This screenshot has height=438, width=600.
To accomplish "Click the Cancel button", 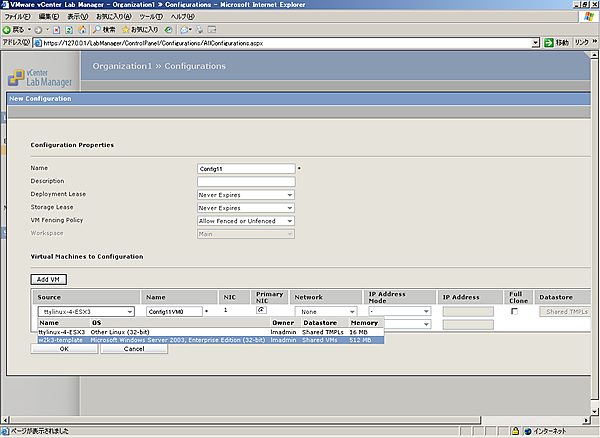I will pos(134,349).
